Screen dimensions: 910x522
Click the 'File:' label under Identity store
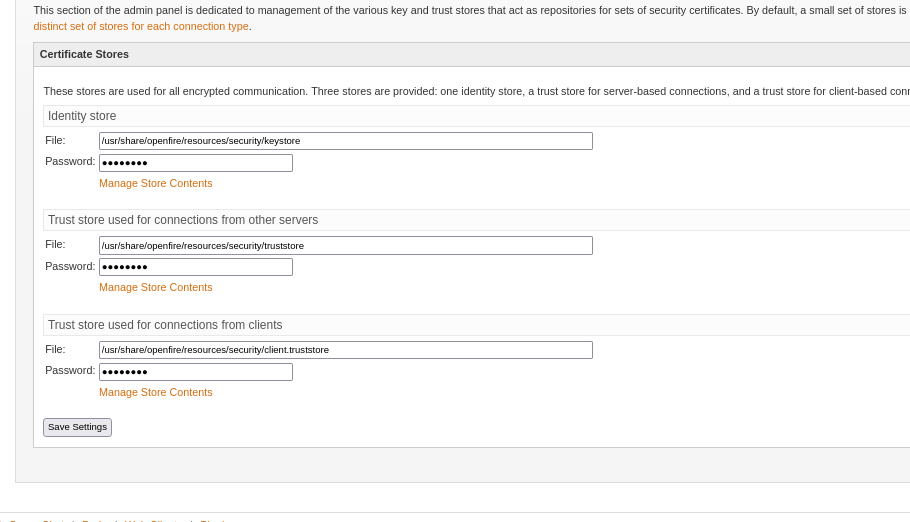click(x=55, y=141)
